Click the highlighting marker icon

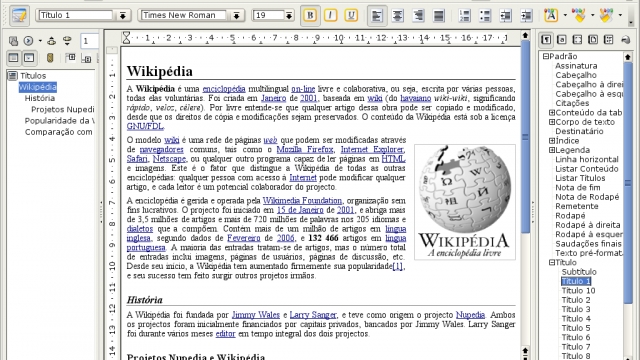point(578,16)
